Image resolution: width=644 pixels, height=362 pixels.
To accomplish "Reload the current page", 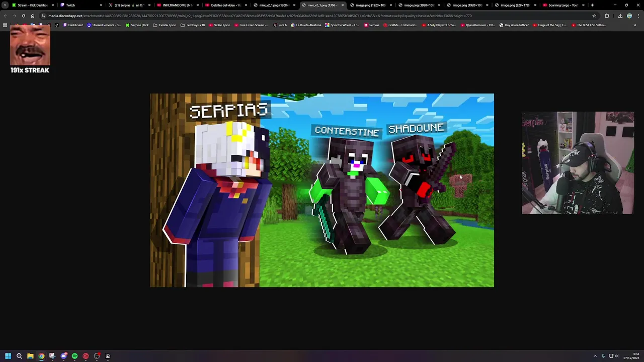I will pyautogui.click(x=23, y=16).
